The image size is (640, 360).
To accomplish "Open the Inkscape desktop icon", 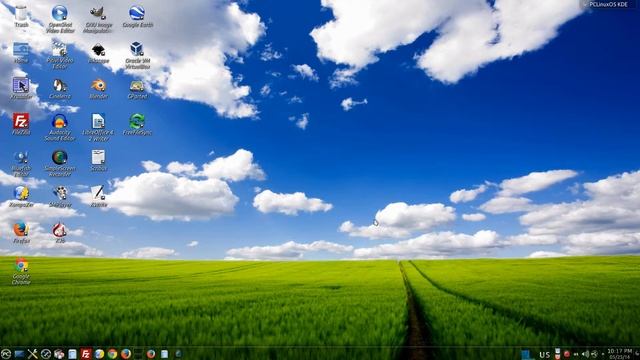I will coord(98,52).
